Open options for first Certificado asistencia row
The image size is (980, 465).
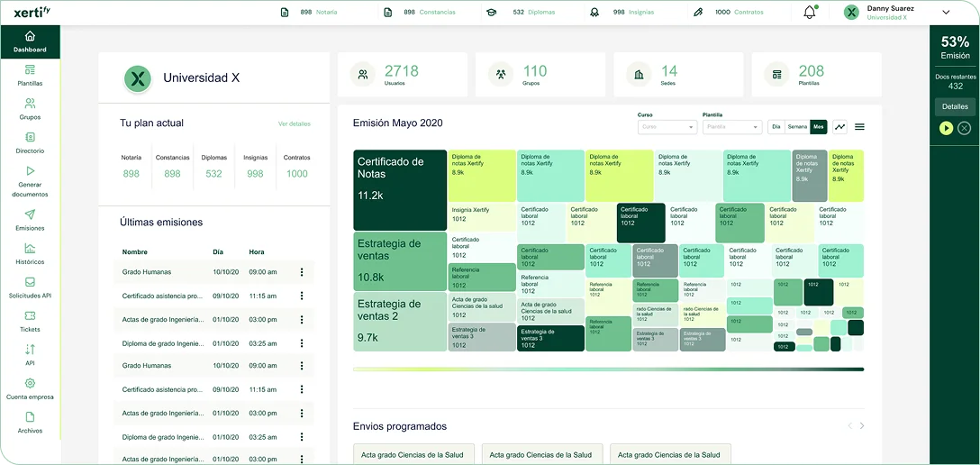coord(302,296)
